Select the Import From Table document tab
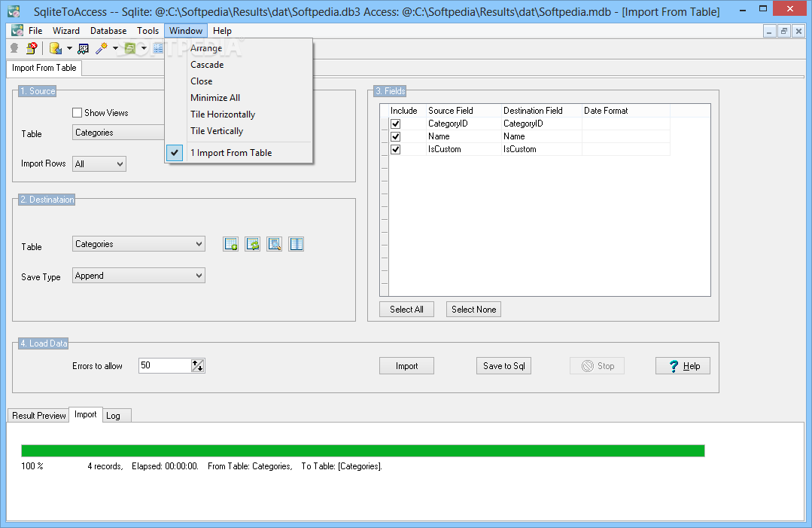The image size is (812, 528). (x=44, y=68)
